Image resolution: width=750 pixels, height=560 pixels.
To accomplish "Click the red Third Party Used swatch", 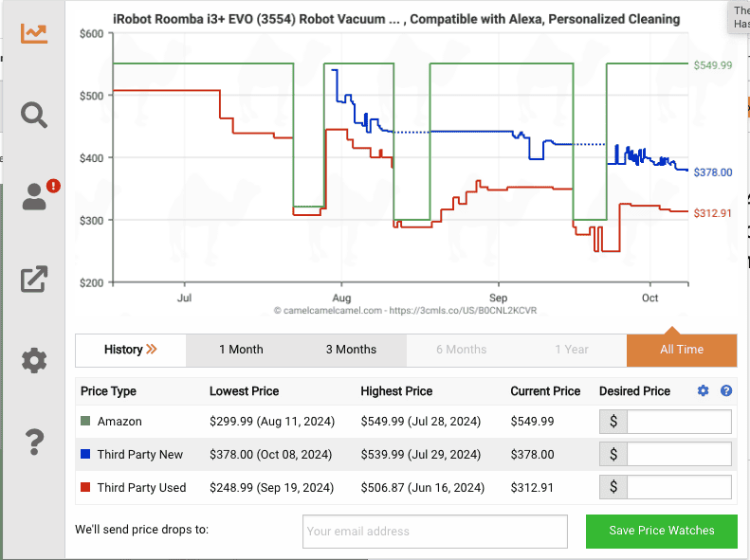I will click(85, 488).
